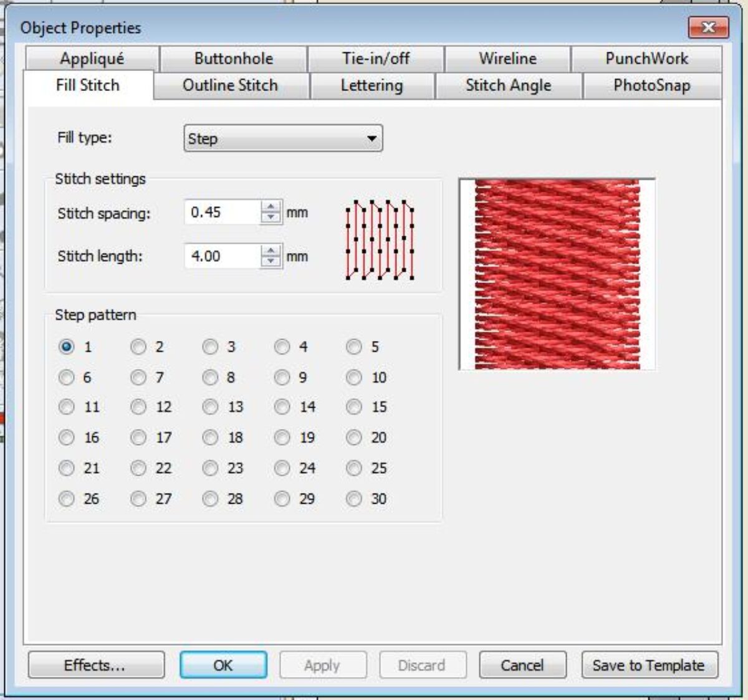Screen dimensions: 748x700
Task: Choose step pattern 10
Action: click(354, 377)
